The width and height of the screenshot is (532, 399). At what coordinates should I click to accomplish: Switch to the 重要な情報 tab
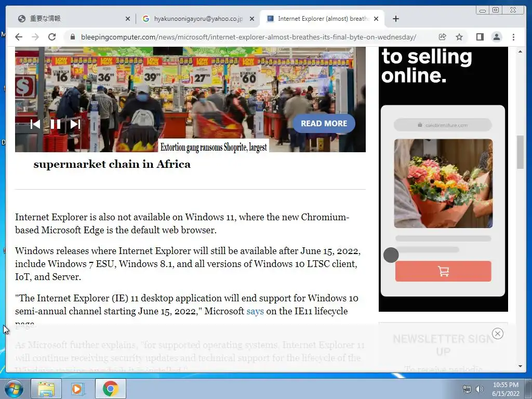(x=73, y=19)
